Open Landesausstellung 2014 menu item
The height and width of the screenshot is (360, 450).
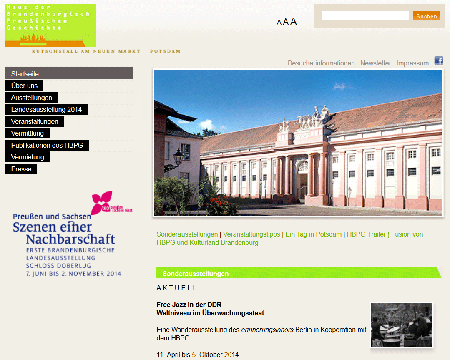coord(46,109)
